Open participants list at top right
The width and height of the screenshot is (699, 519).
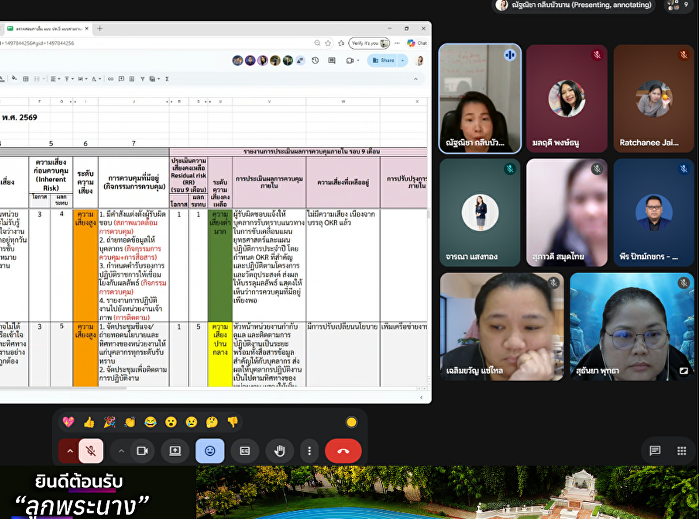(679, 5)
